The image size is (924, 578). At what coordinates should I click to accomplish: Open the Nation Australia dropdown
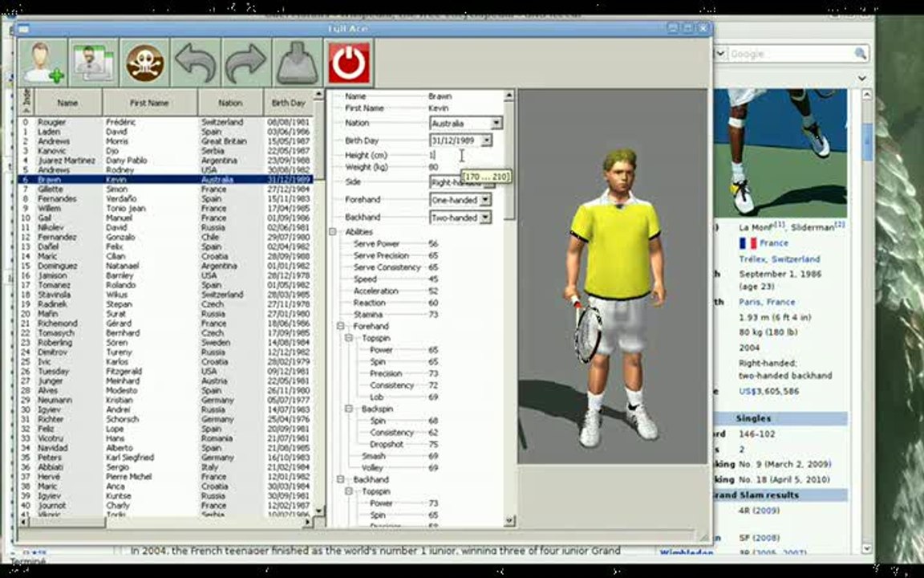click(x=496, y=124)
